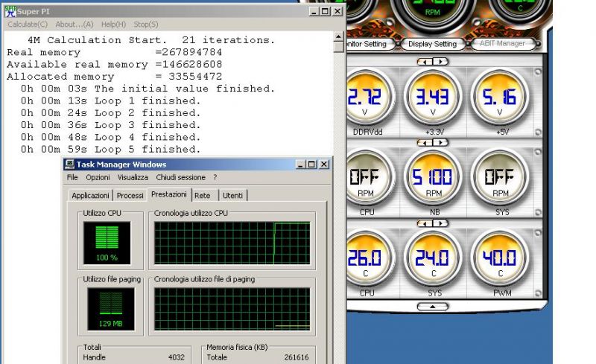Minimize the Task Manager window

[x=301, y=165]
